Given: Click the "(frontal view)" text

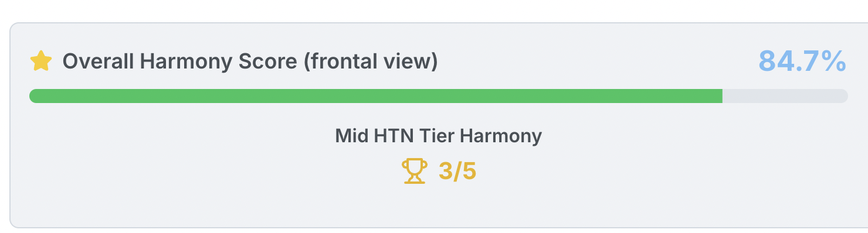Looking at the screenshot, I should (x=371, y=61).
